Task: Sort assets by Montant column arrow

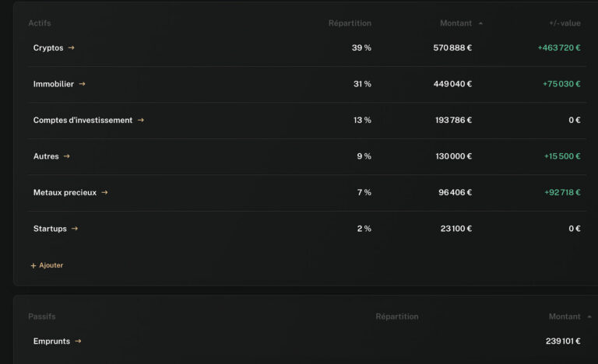Action: pos(480,23)
